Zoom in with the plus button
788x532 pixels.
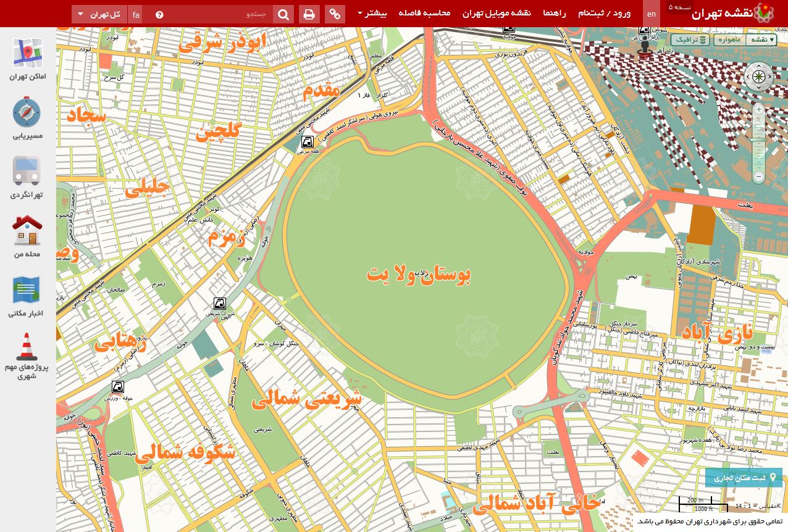tap(759, 109)
